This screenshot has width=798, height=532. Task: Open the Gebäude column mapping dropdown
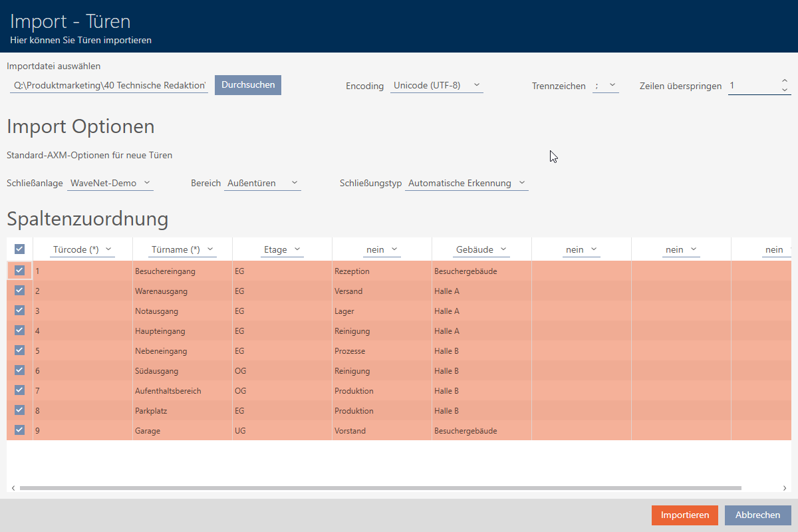pos(481,249)
